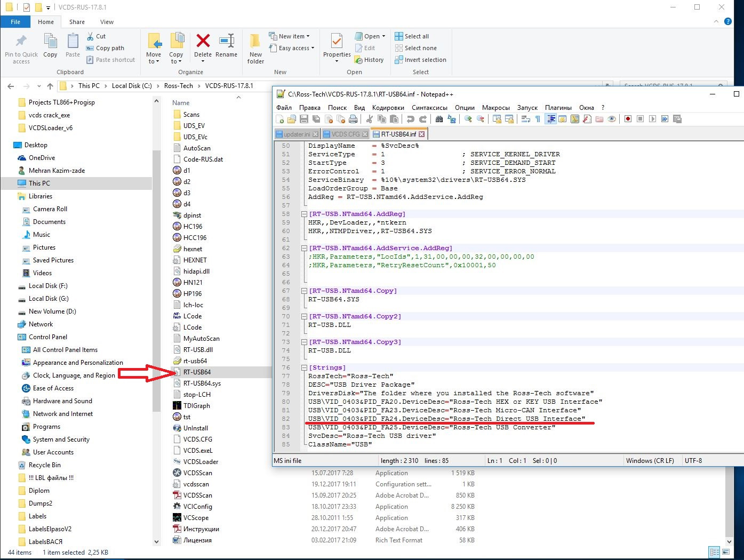Open Function List panel icon in Notepad++

pyautogui.click(x=587, y=119)
